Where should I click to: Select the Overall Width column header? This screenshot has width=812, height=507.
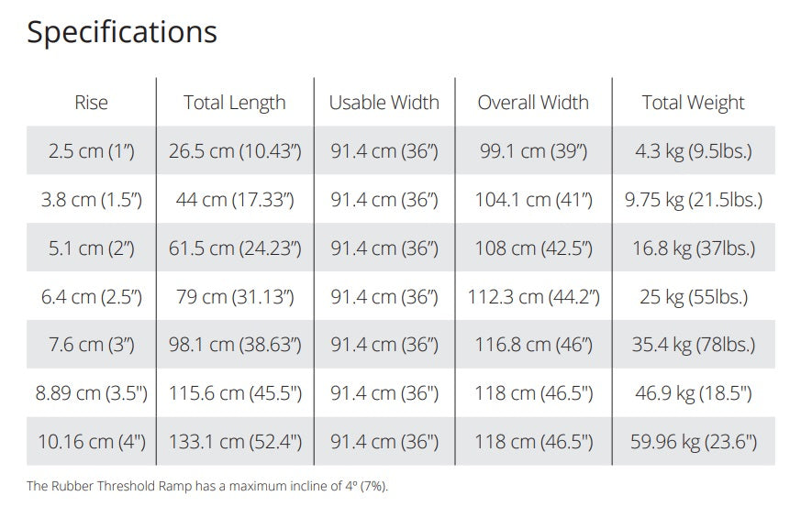point(533,103)
